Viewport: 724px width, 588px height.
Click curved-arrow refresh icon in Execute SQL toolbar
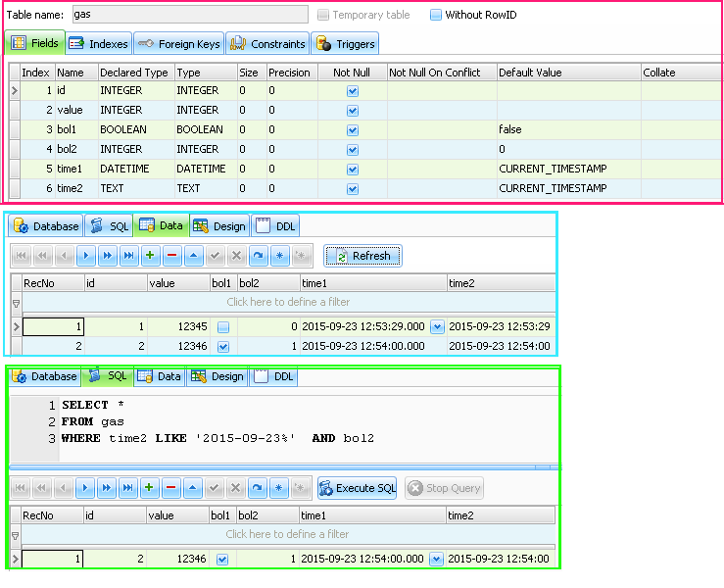tap(258, 488)
